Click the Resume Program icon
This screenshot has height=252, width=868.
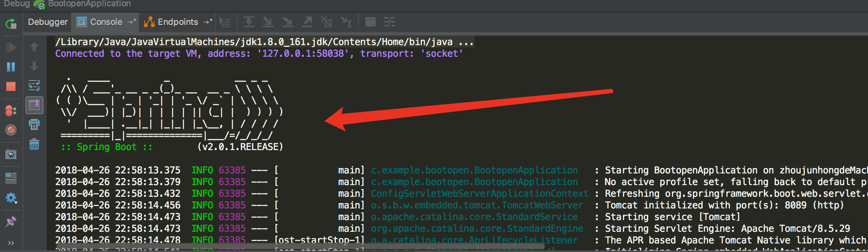(11, 47)
